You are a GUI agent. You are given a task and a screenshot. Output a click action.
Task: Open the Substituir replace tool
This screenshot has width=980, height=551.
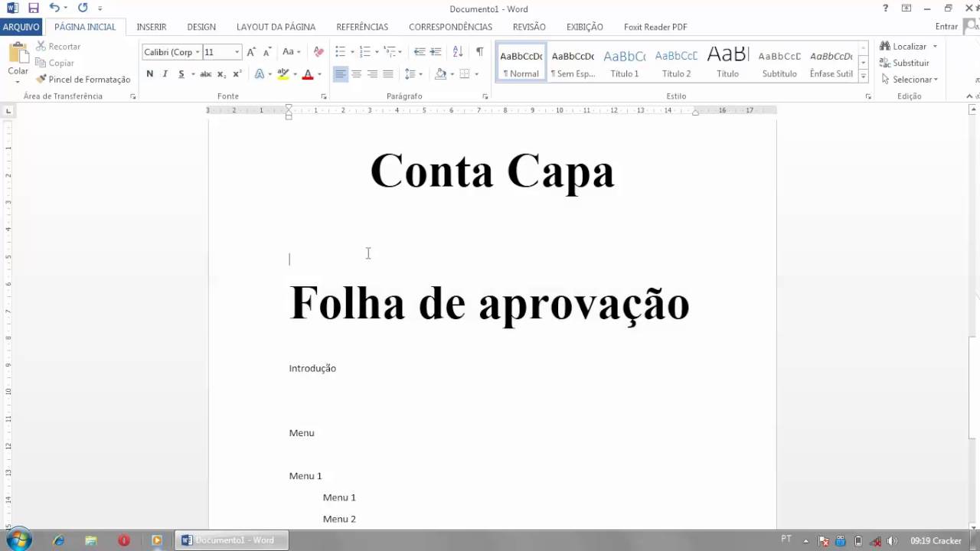click(x=910, y=63)
